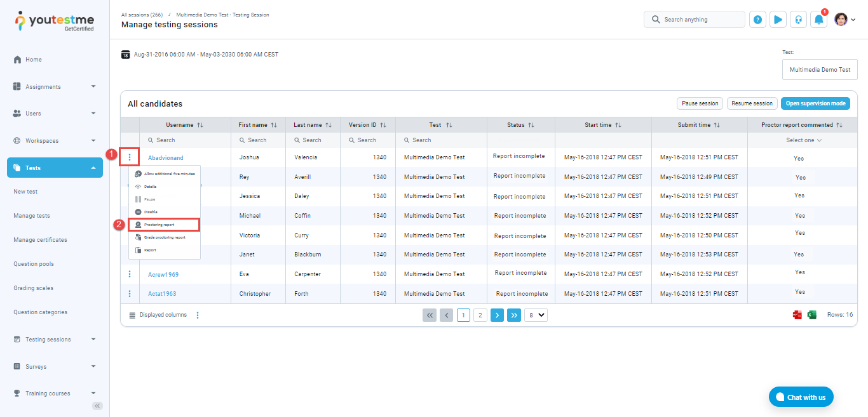Sort by the Username column

[x=200, y=125]
